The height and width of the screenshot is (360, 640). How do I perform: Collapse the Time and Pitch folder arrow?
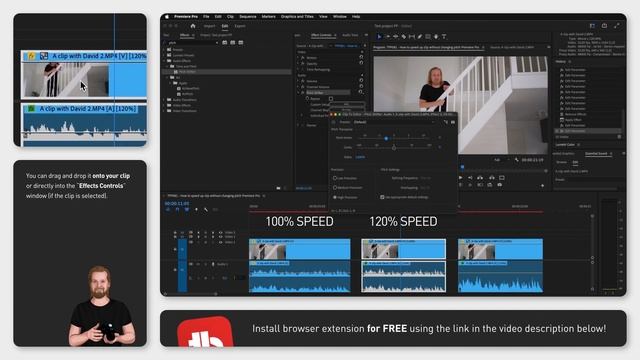coord(167,66)
